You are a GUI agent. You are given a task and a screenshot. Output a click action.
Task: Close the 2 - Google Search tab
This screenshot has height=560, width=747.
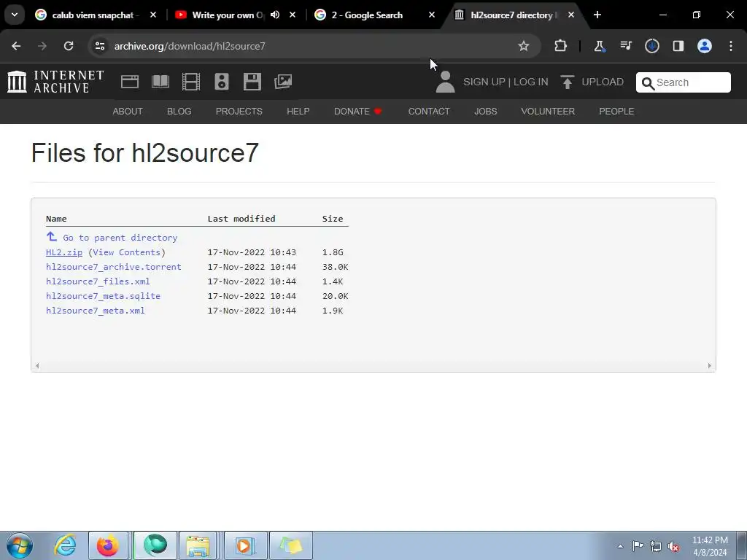[x=432, y=15]
